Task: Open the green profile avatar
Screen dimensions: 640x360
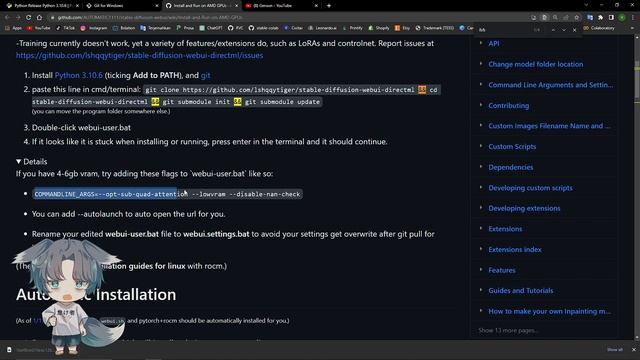Action: 622,17
